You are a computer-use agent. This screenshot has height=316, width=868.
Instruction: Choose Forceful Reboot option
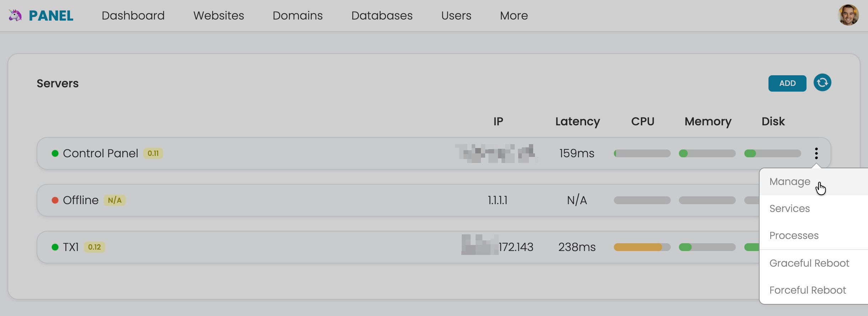click(x=808, y=290)
